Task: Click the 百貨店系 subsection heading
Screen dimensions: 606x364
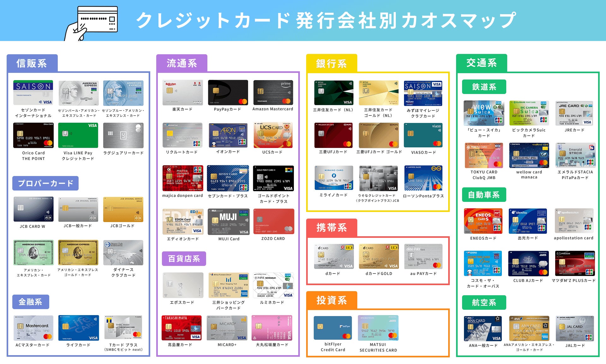Action: 183,259
